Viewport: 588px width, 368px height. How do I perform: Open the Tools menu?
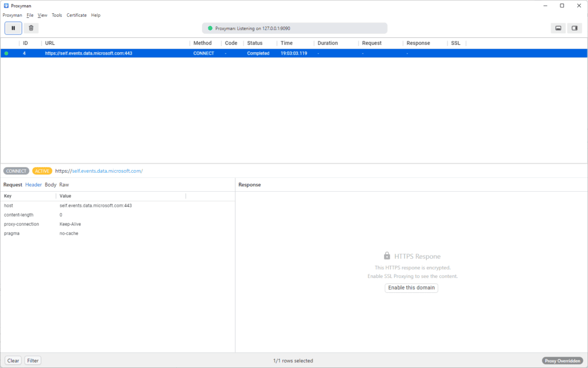(57, 16)
